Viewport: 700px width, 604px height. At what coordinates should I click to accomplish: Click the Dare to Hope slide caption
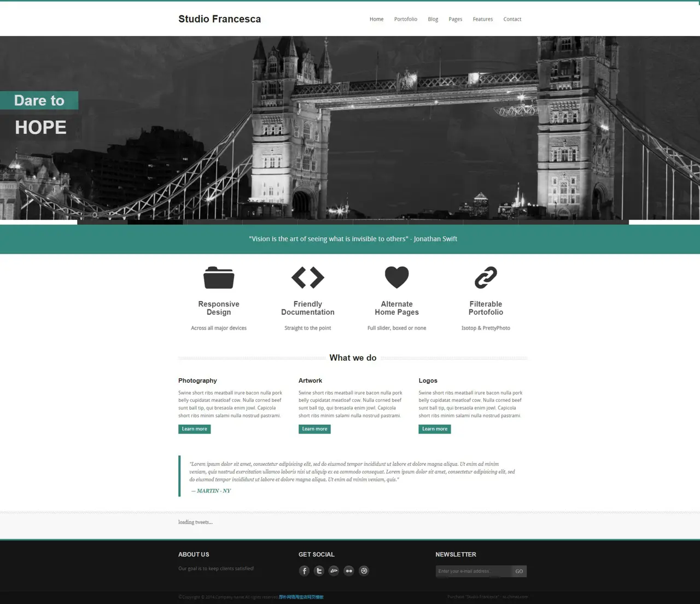click(x=39, y=113)
